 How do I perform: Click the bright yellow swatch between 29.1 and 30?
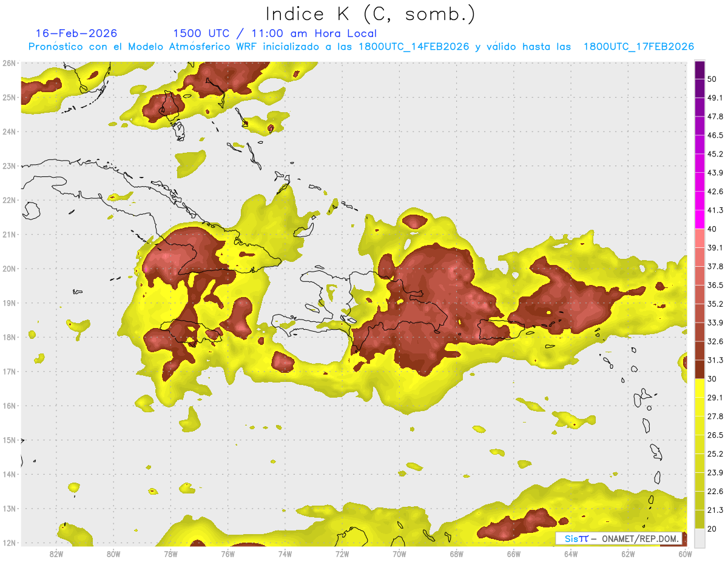pos(699,388)
